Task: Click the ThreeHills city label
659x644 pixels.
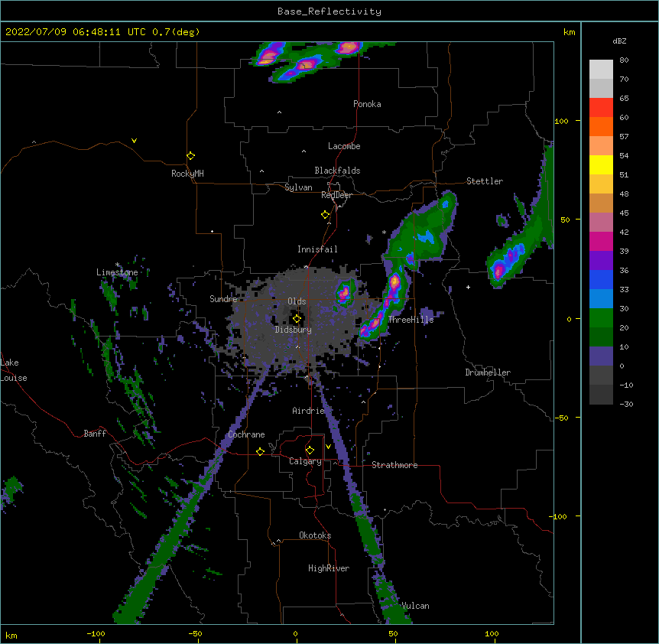Action: [411, 320]
